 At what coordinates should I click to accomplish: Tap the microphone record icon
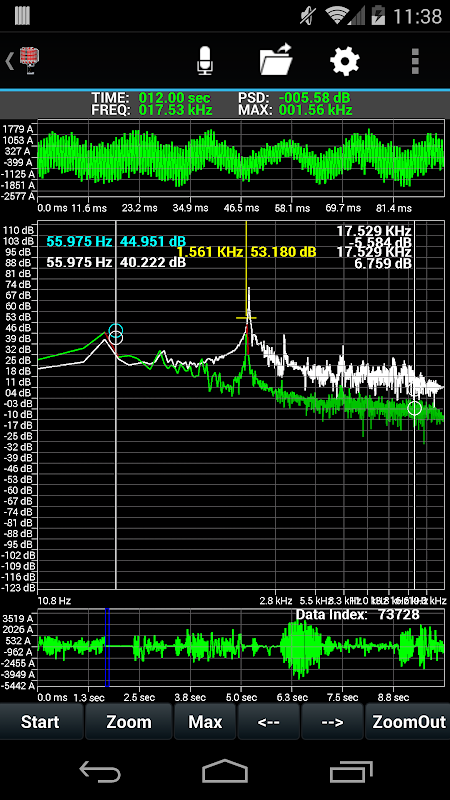click(x=205, y=61)
